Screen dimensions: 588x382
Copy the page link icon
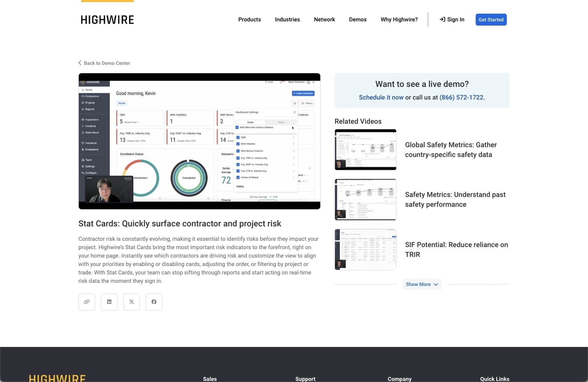tap(87, 302)
